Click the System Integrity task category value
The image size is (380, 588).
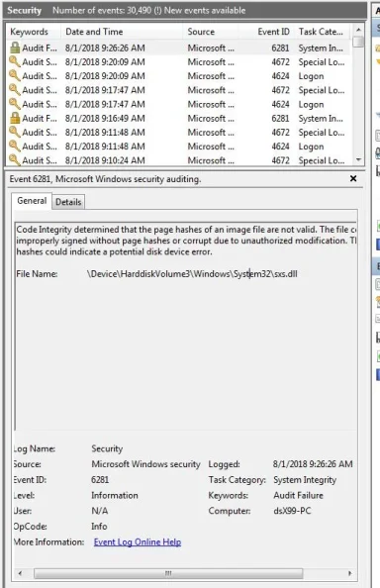pyautogui.click(x=305, y=480)
